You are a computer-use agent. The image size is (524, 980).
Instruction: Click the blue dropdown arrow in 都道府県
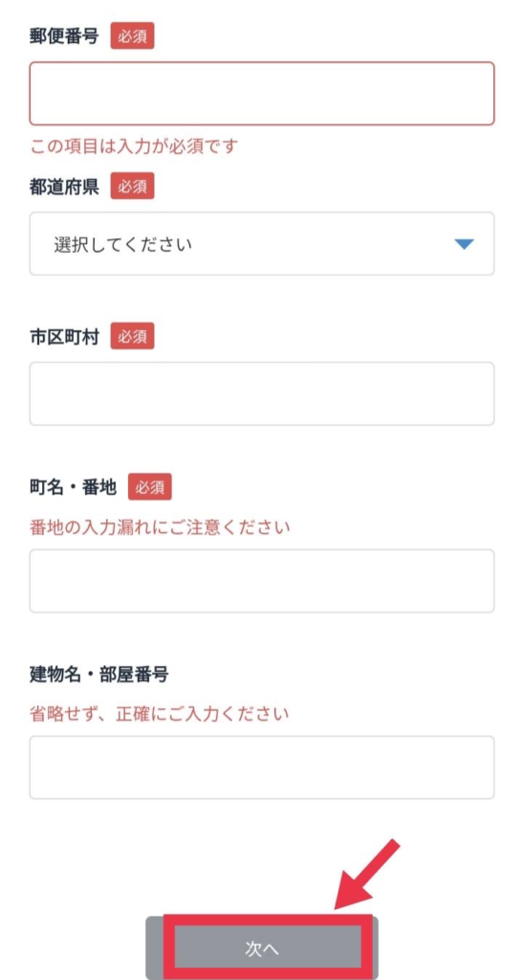pyautogui.click(x=464, y=244)
